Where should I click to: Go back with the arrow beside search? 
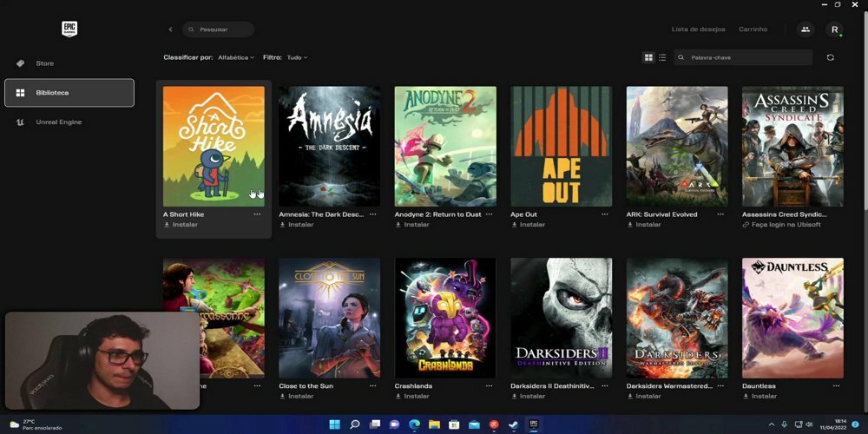(x=170, y=30)
